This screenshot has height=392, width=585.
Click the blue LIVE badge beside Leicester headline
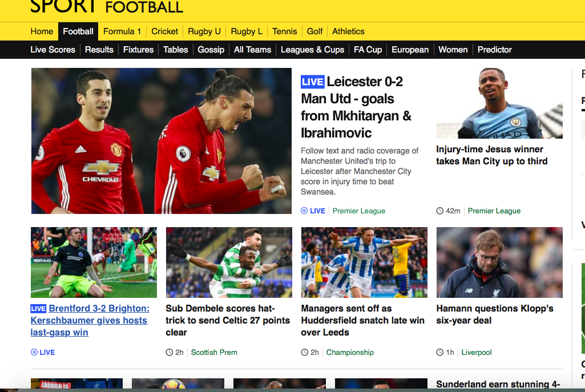[313, 82]
